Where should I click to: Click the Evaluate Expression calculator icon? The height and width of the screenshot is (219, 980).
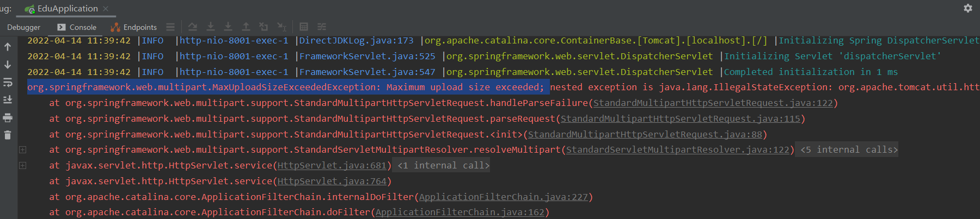[x=304, y=27]
